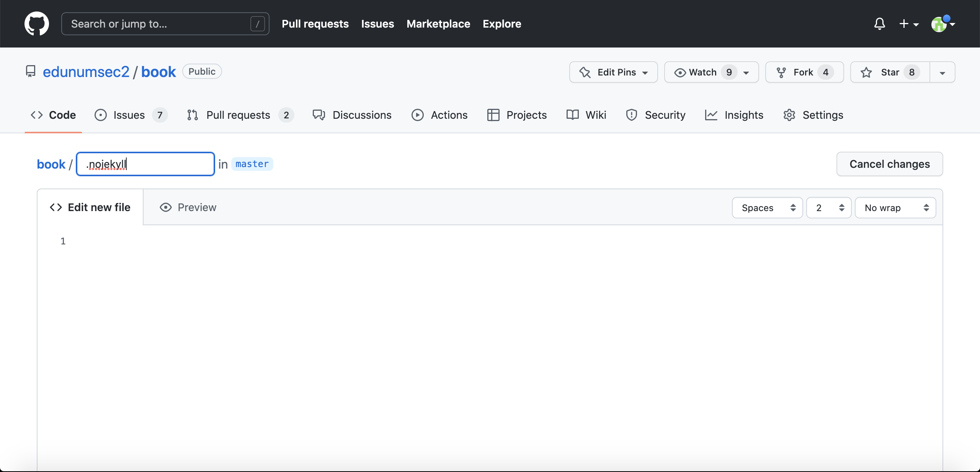Viewport: 980px width, 472px height.
Task: Select the Edit new file tab
Action: (x=90, y=207)
